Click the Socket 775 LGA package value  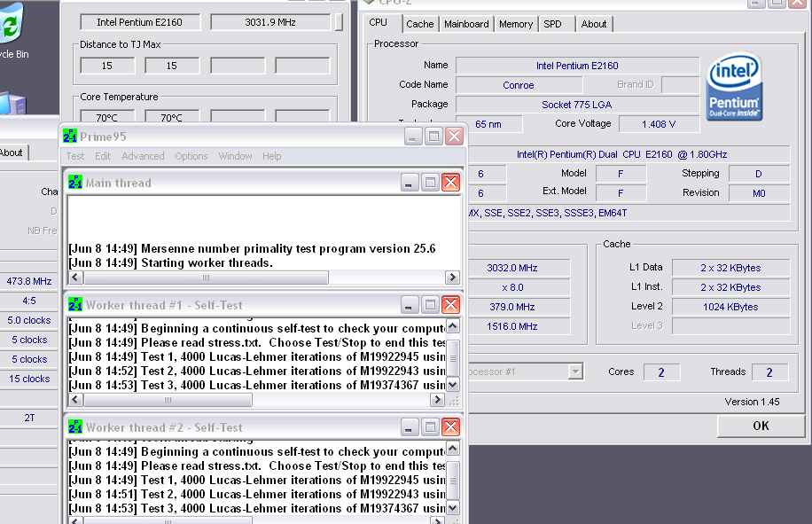(577, 105)
